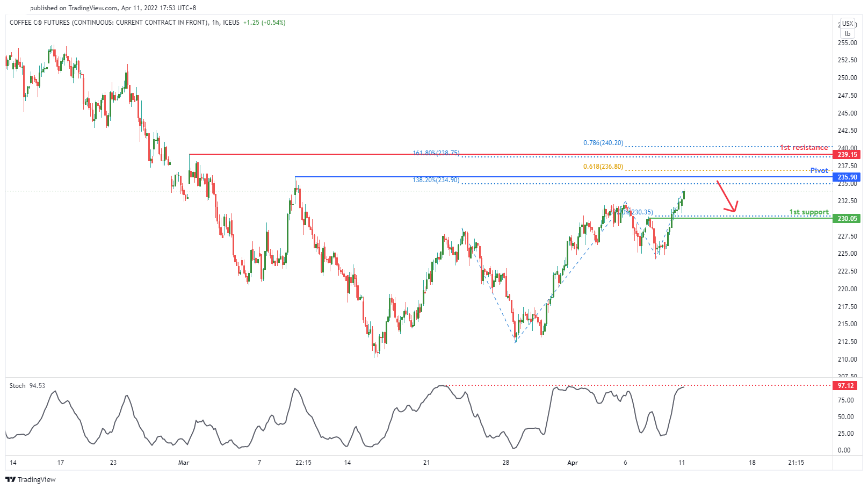Click the '17' date on time axis
Image resolution: width=868 pixels, height=489 pixels.
pyautogui.click(x=61, y=463)
